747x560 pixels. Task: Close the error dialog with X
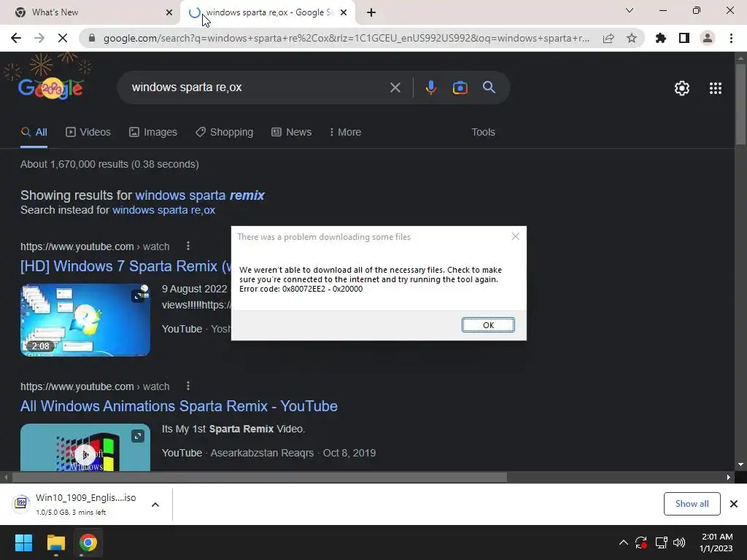(x=516, y=237)
